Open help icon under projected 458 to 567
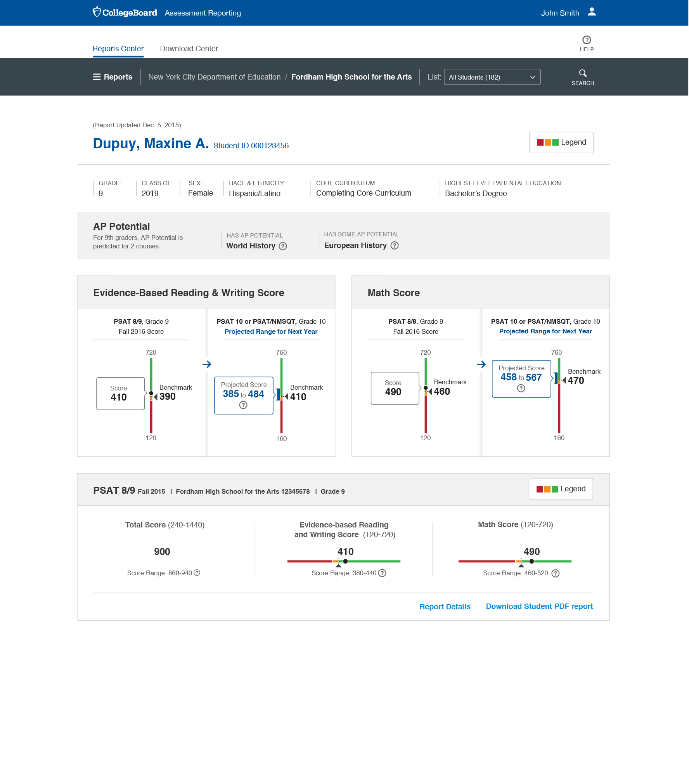 521,389
